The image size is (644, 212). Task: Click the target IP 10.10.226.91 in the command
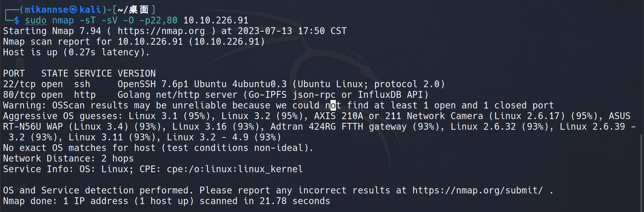tap(216, 20)
